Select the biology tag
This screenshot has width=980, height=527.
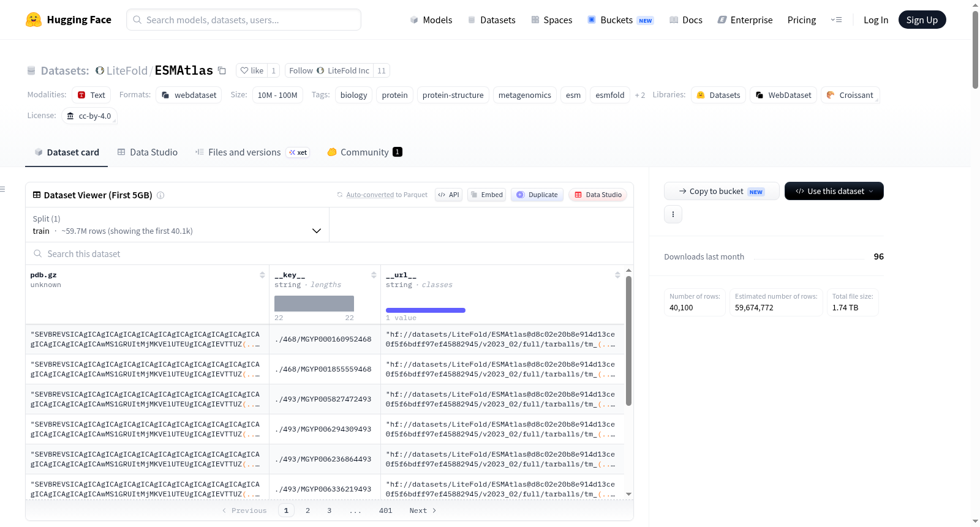(x=353, y=95)
